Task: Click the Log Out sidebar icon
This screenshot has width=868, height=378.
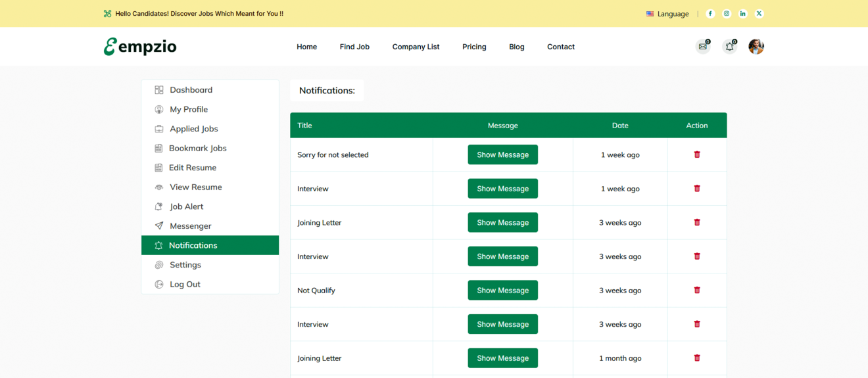Action: coord(158,284)
